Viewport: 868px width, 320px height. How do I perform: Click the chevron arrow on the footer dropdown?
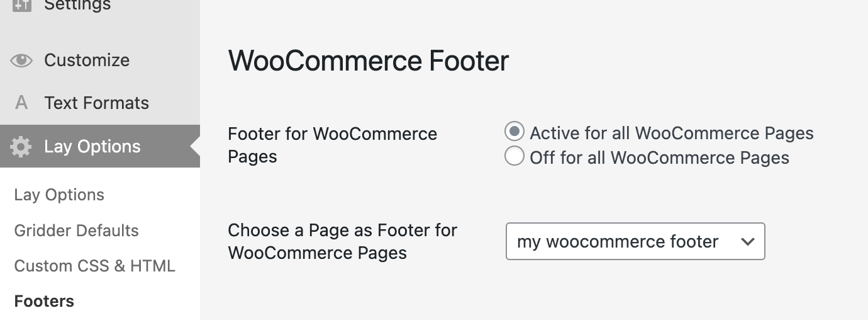[747, 241]
